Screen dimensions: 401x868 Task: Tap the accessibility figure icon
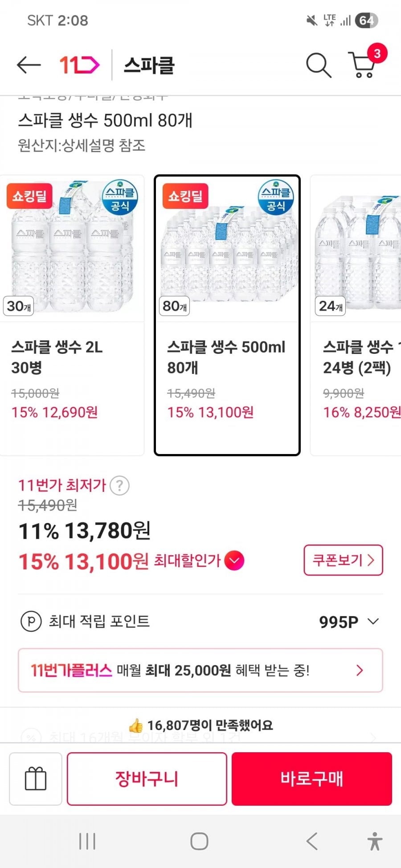click(375, 841)
